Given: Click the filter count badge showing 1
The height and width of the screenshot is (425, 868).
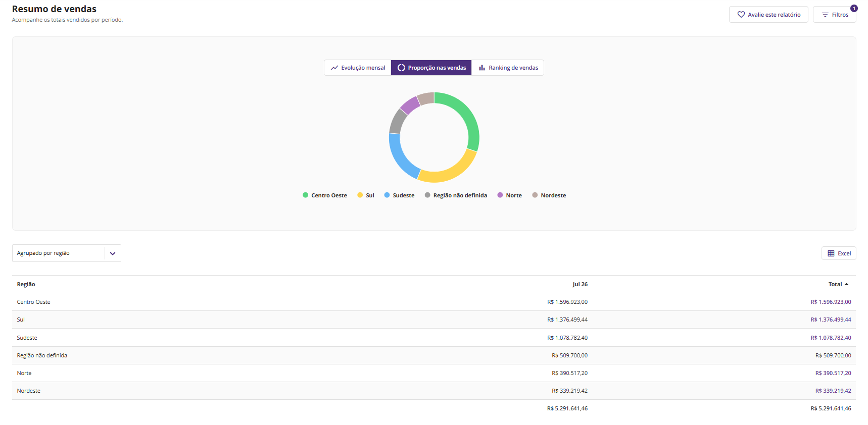Looking at the screenshot, I should (854, 8).
